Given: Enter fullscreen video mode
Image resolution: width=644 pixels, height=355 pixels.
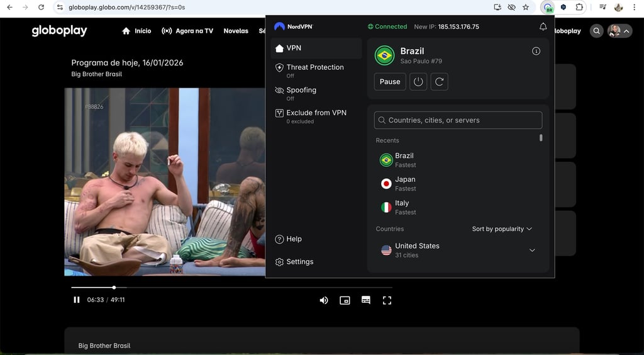Looking at the screenshot, I should (387, 300).
